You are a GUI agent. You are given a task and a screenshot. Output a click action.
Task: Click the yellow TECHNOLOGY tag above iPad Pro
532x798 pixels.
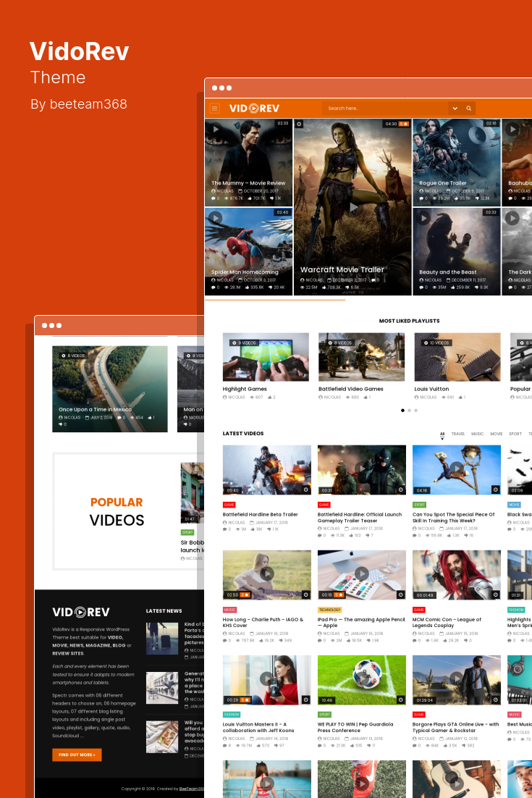[x=329, y=610]
